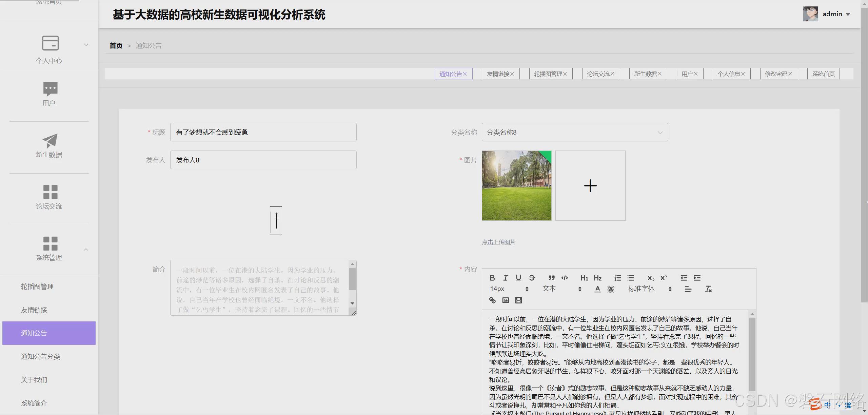Click the 简介 textarea scroll down arrow
The width and height of the screenshot is (868, 415).
point(352,303)
